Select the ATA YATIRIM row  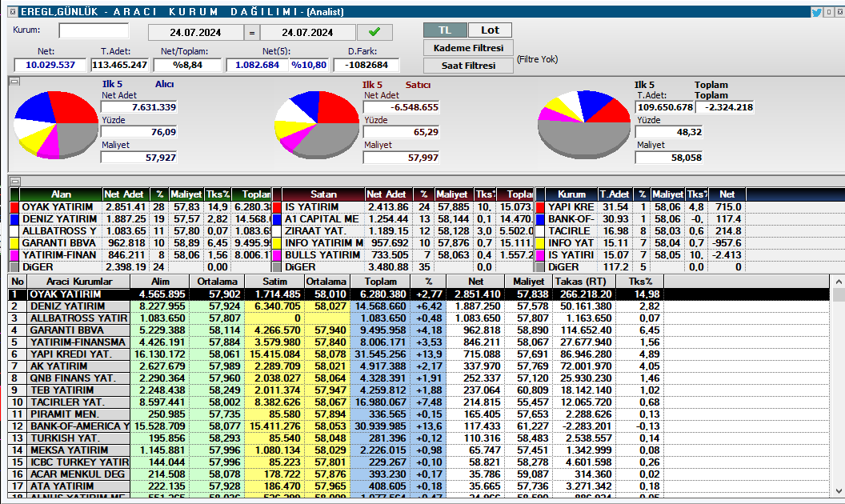coord(418,486)
